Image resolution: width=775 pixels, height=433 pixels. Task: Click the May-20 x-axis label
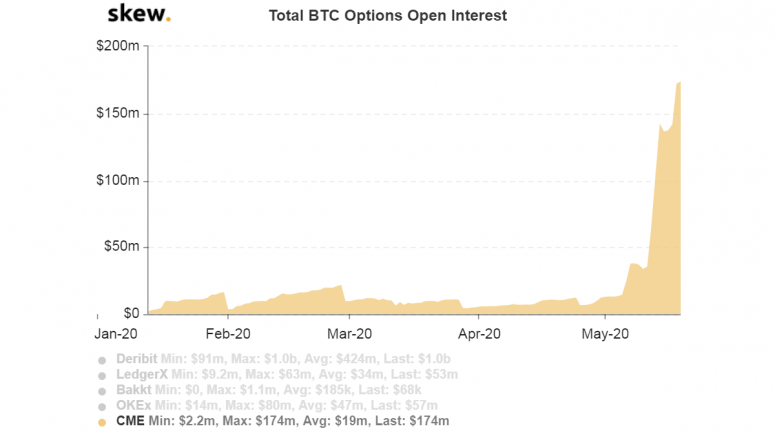coord(606,332)
